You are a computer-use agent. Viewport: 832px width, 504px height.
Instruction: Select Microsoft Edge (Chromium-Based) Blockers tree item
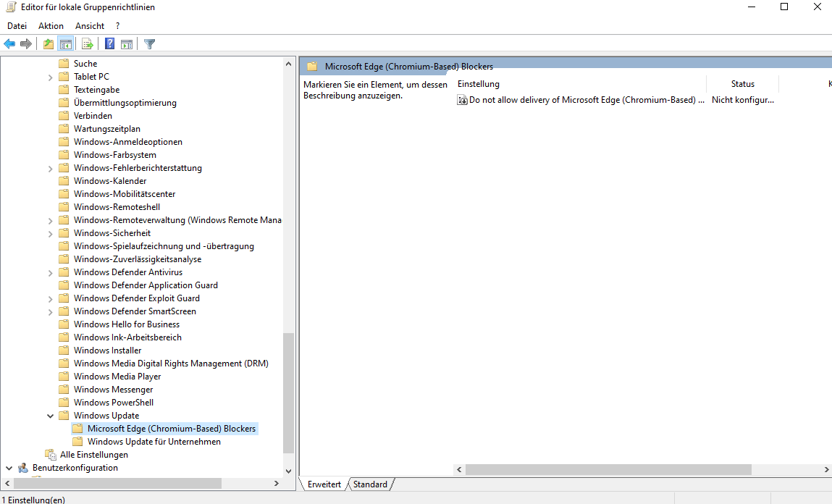(172, 429)
